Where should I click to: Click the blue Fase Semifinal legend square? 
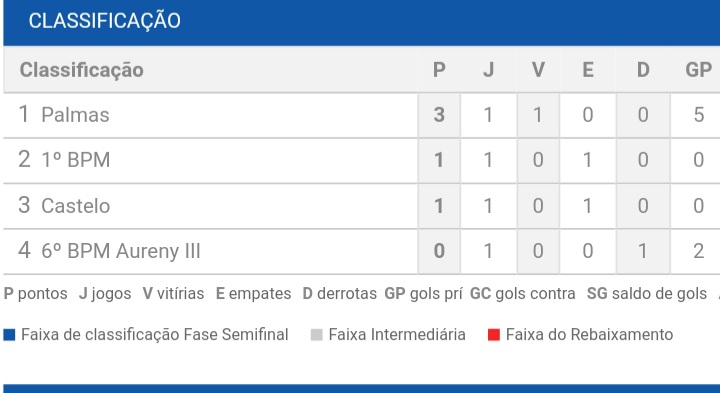tap(9, 335)
